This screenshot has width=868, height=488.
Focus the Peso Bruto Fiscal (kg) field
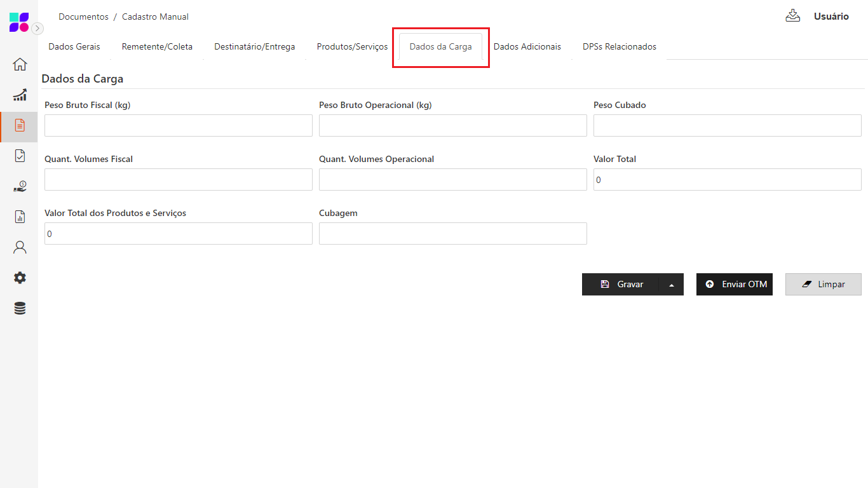tap(178, 125)
